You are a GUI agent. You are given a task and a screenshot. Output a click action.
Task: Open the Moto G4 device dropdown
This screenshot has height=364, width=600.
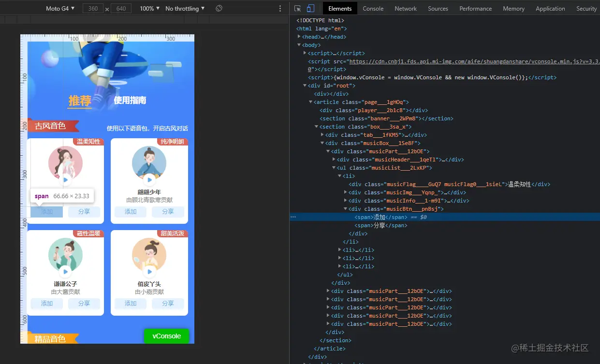point(60,8)
